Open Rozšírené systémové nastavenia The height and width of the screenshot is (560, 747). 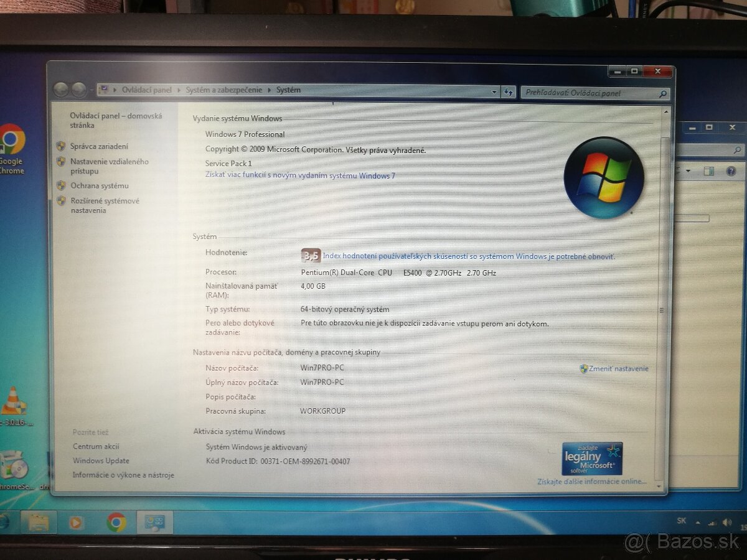(105, 206)
